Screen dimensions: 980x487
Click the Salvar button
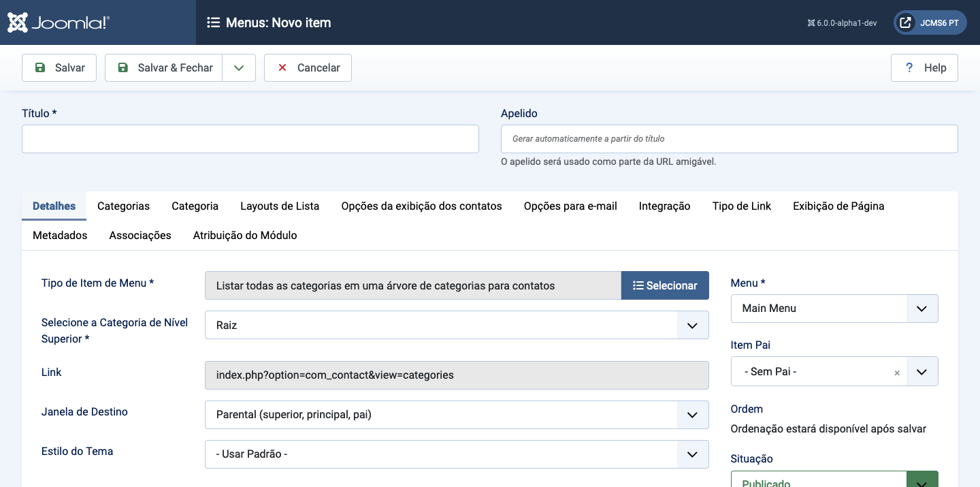click(59, 68)
